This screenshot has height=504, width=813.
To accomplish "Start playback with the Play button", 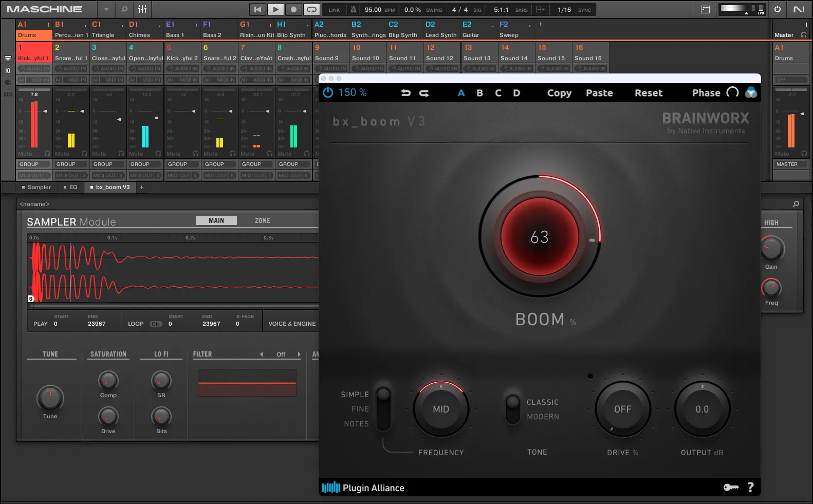I will (x=276, y=9).
